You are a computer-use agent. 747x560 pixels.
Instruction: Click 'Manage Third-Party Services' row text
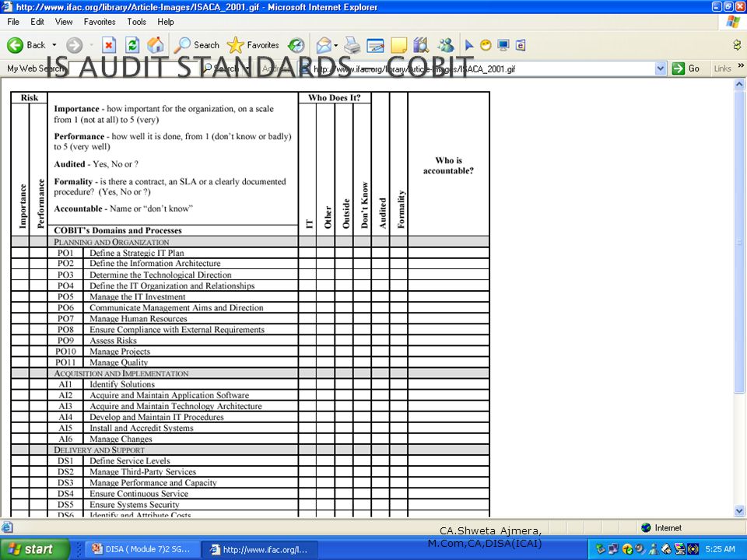tap(143, 471)
